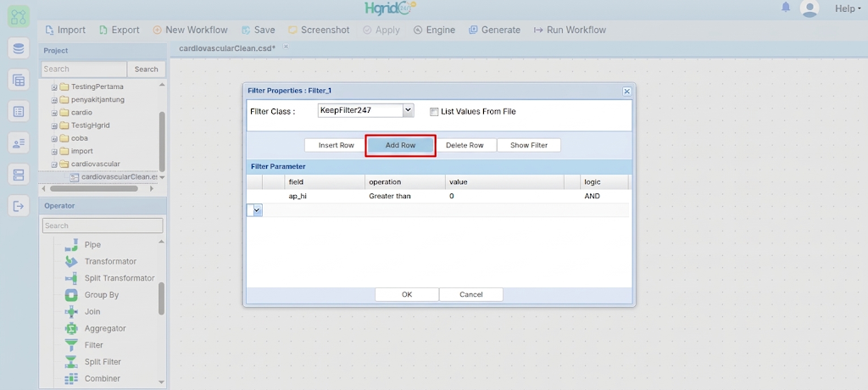
Task: Open the user management sidebar icon
Action: (x=19, y=143)
